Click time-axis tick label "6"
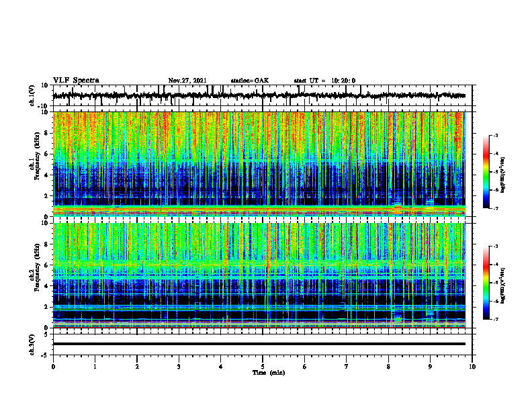This screenshot has height=411, width=532. [305, 367]
